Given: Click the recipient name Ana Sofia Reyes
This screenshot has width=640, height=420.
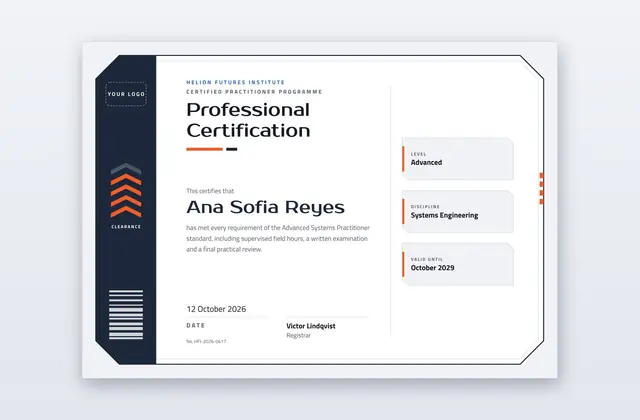Looking at the screenshot, I should 265,207.
